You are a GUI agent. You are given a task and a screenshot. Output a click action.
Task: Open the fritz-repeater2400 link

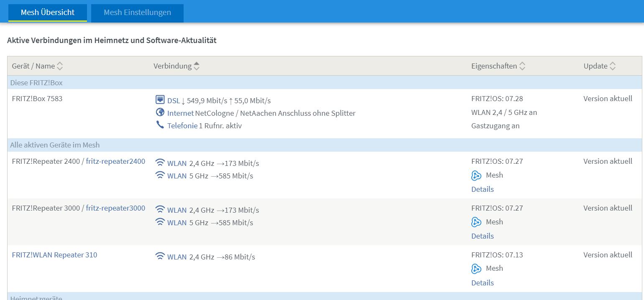pos(115,161)
